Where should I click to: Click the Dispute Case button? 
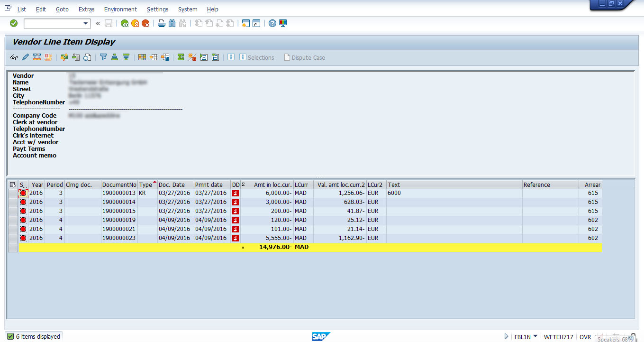click(304, 57)
